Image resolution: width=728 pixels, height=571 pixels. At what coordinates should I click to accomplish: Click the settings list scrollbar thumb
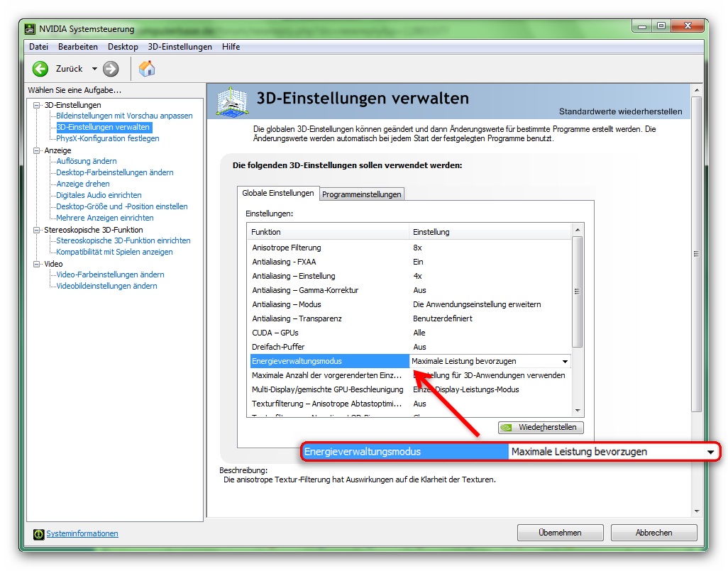577,292
